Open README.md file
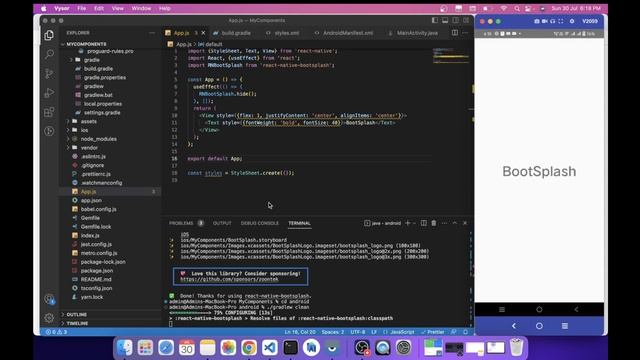 [96, 279]
